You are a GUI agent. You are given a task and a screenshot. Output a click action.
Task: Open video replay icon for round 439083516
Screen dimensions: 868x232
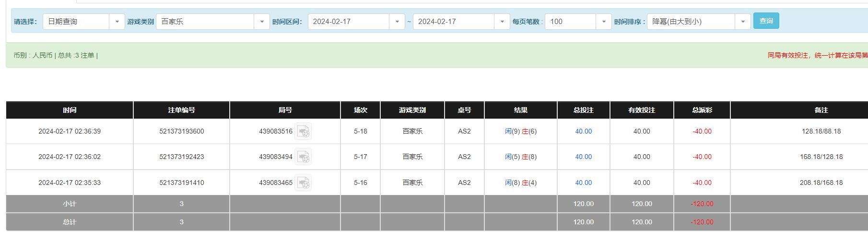(x=303, y=131)
